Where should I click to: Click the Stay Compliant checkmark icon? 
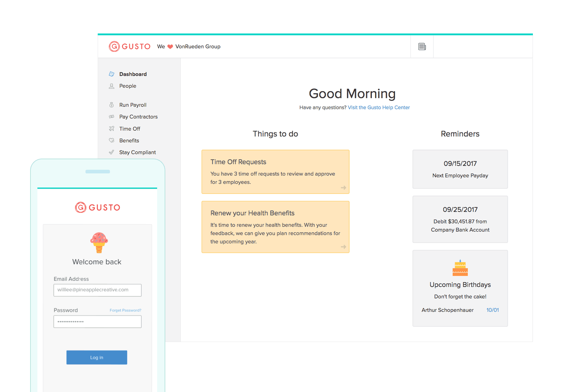point(112,152)
